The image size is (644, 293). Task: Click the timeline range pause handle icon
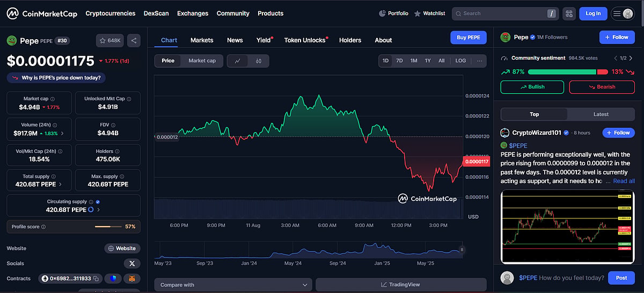(x=462, y=250)
